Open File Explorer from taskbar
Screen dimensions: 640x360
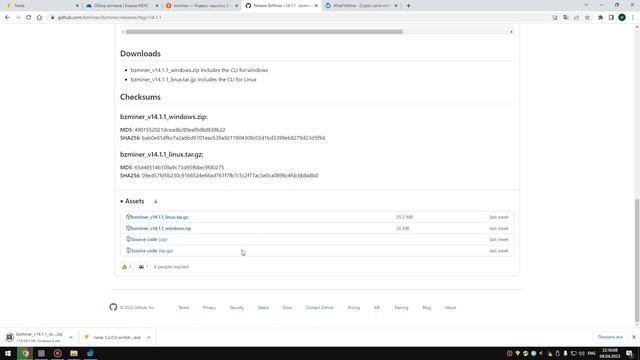pyautogui.click(x=74, y=353)
